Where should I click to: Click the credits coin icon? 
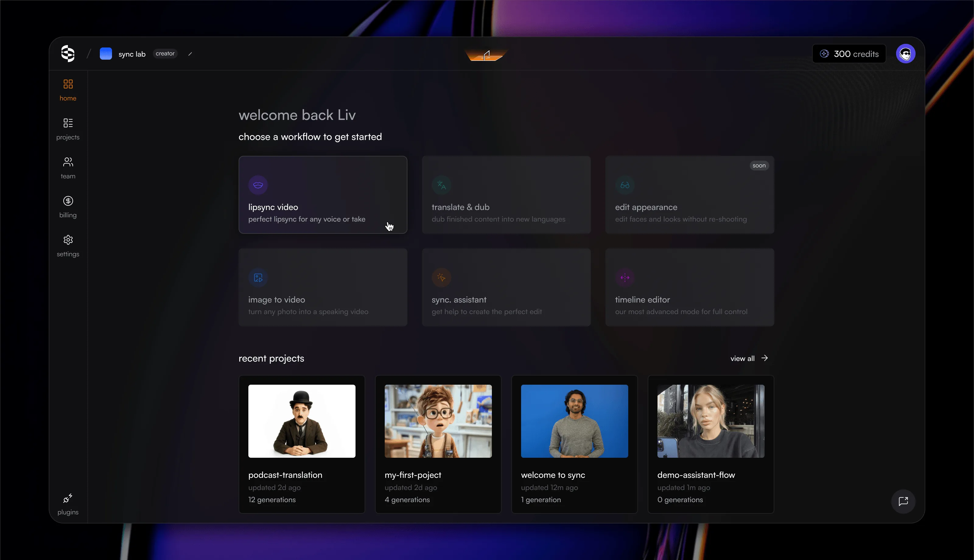[x=825, y=54]
